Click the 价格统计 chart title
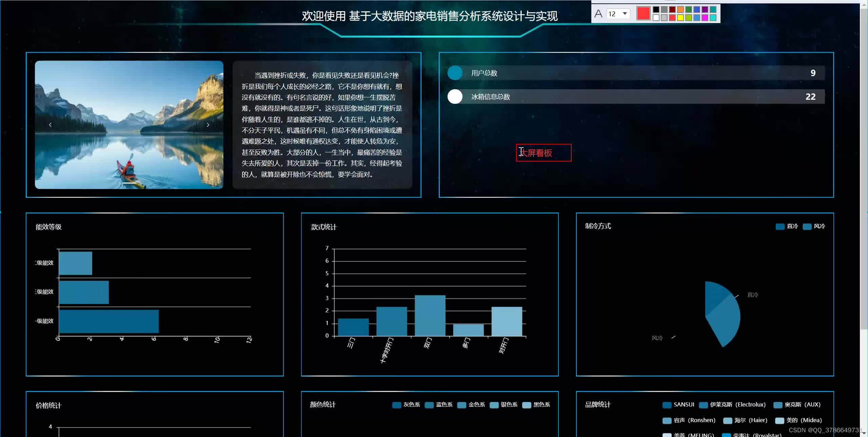 (48, 405)
